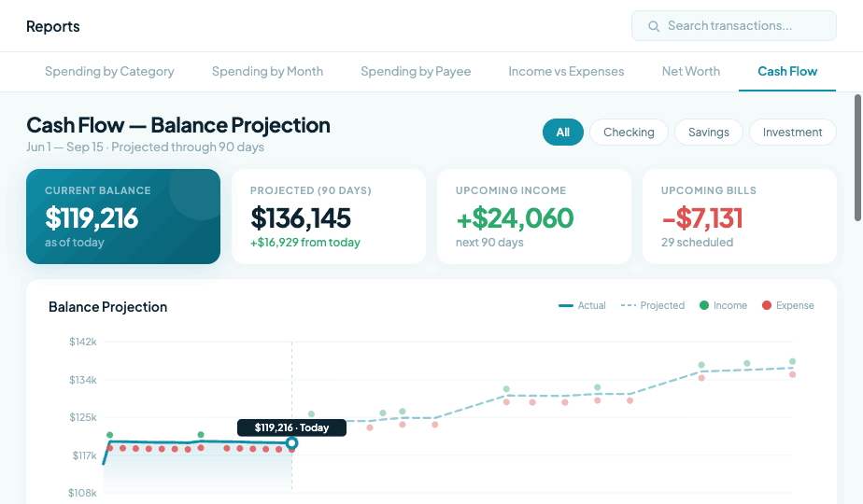Image resolution: width=863 pixels, height=504 pixels.
Task: Switch to the Net Worth tab
Action: (x=691, y=72)
